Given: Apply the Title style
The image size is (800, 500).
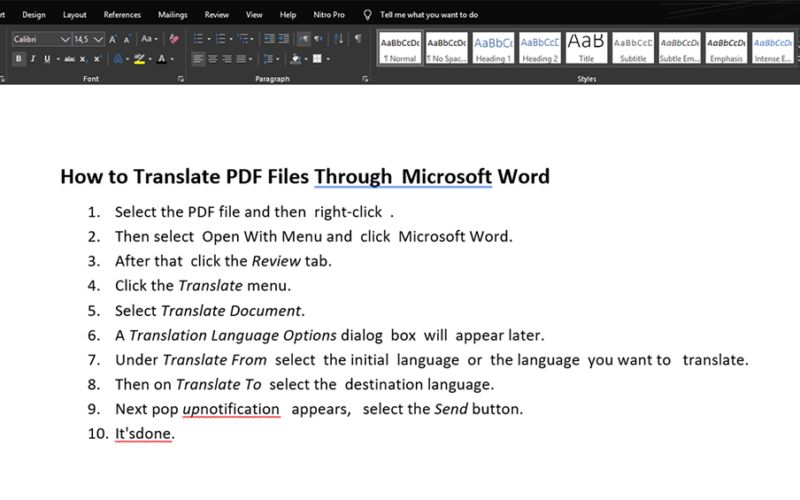Looking at the screenshot, I should (586, 48).
